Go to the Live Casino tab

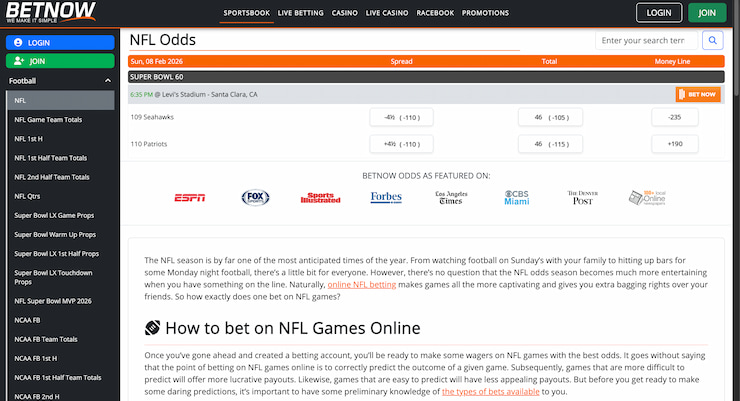(x=387, y=13)
